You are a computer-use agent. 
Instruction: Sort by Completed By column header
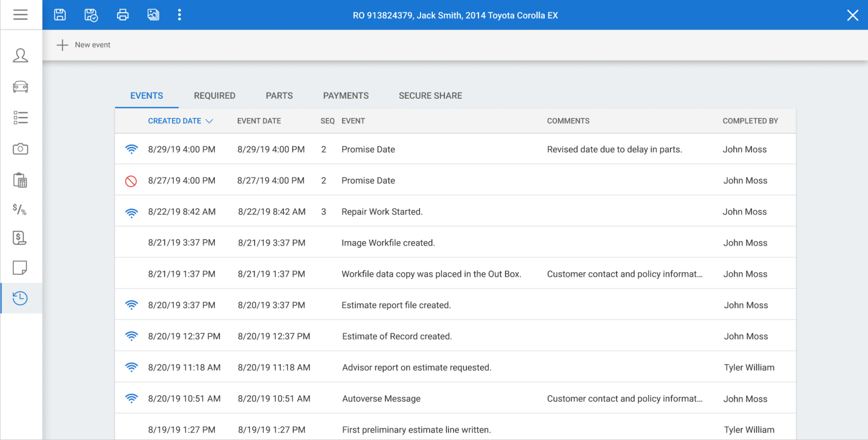[x=750, y=121]
